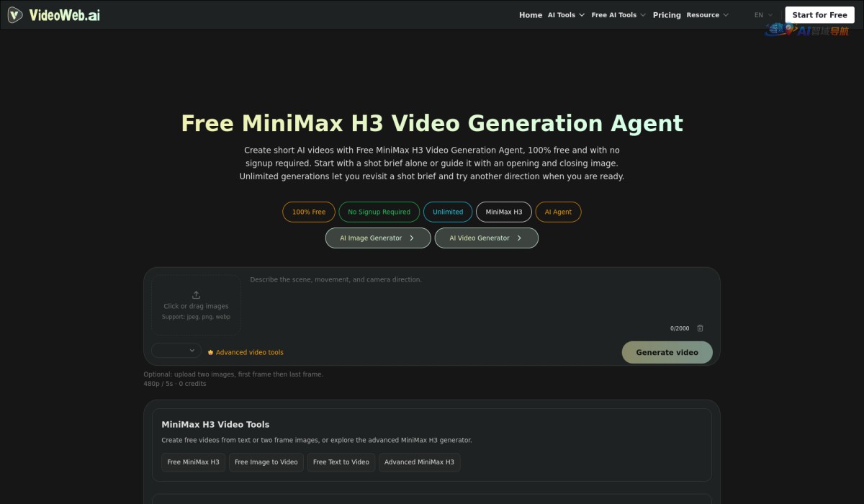The image size is (864, 504).
Task: Open the AI Image Generator link
Action: (x=378, y=238)
